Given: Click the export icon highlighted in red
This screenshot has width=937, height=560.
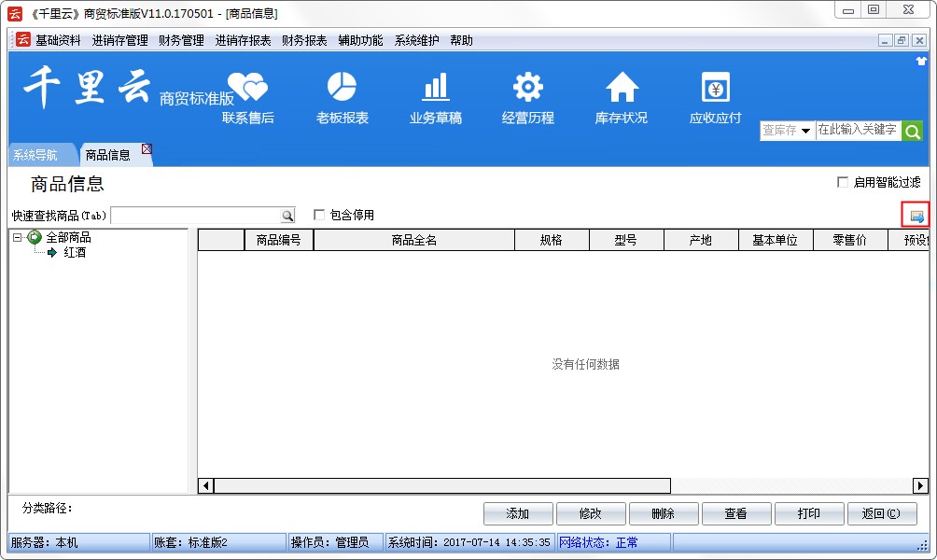Looking at the screenshot, I should click(x=916, y=216).
